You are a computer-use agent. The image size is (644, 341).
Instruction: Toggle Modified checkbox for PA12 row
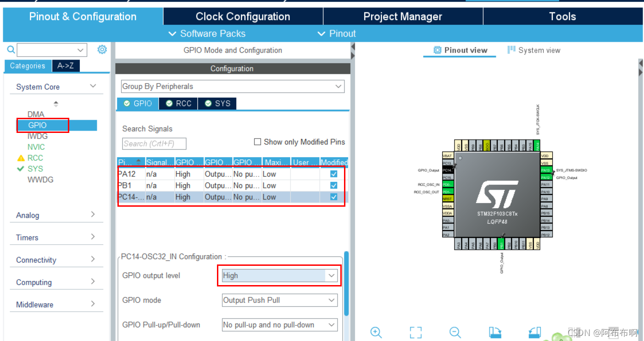pos(333,174)
